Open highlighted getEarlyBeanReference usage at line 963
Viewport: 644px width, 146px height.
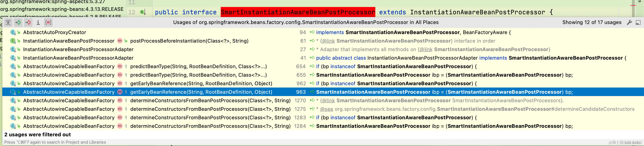(x=323, y=92)
